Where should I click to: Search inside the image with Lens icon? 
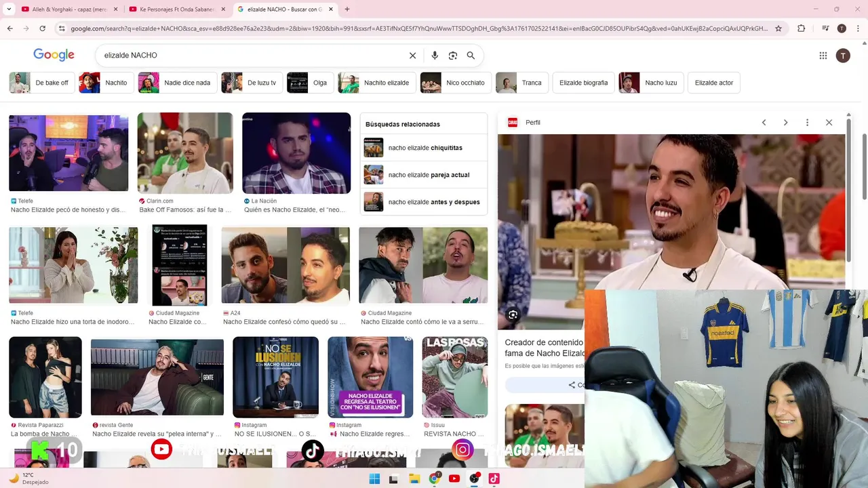pyautogui.click(x=513, y=314)
